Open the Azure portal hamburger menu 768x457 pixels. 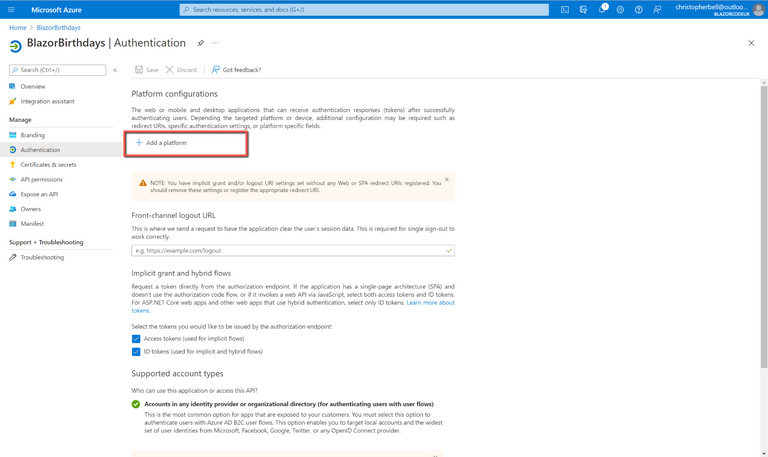point(11,10)
